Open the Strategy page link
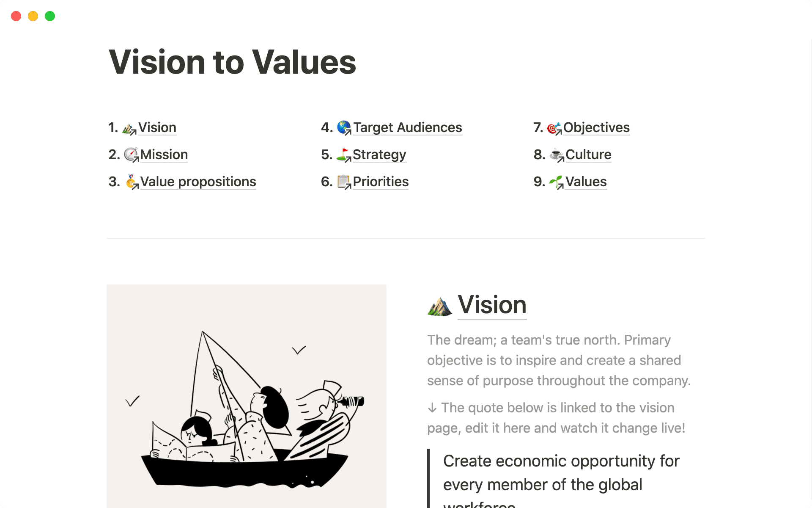The height and width of the screenshot is (508, 812). click(379, 155)
